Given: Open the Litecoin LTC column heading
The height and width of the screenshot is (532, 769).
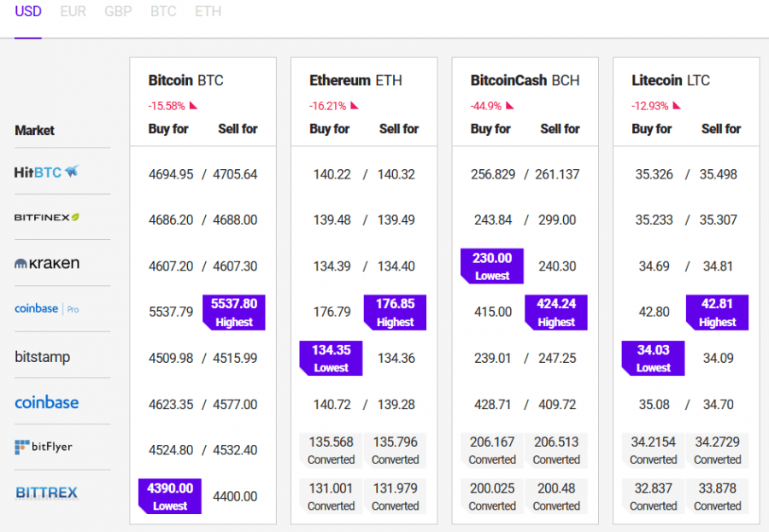Looking at the screenshot, I should point(671,80).
